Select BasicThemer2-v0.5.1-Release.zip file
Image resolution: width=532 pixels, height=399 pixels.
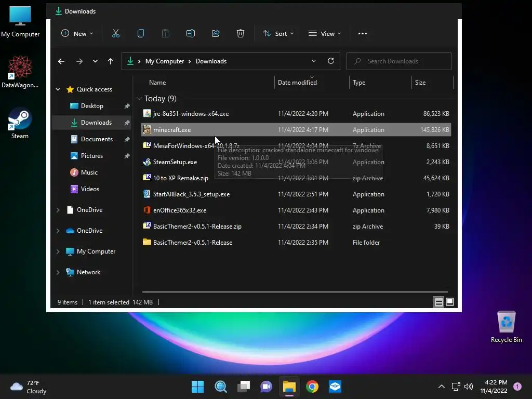(x=296, y=227)
